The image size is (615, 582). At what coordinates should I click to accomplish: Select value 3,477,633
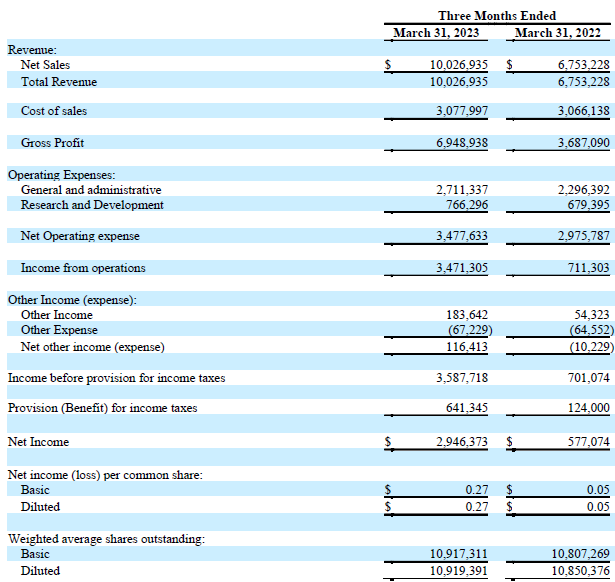(462, 236)
